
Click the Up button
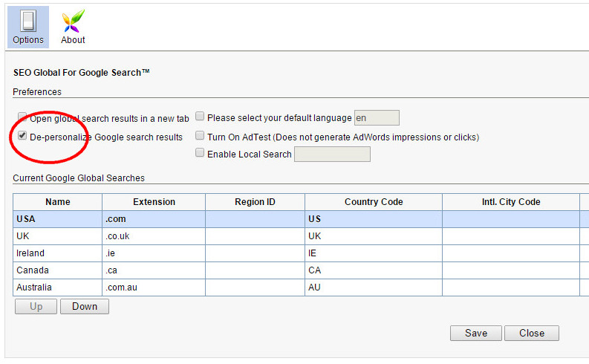click(x=36, y=307)
